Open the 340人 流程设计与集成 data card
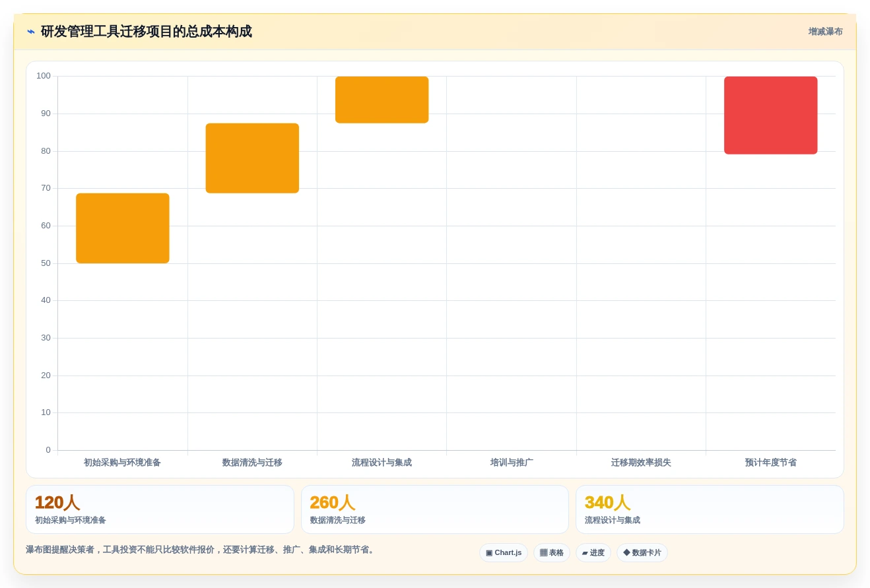870x588 pixels. (710, 509)
